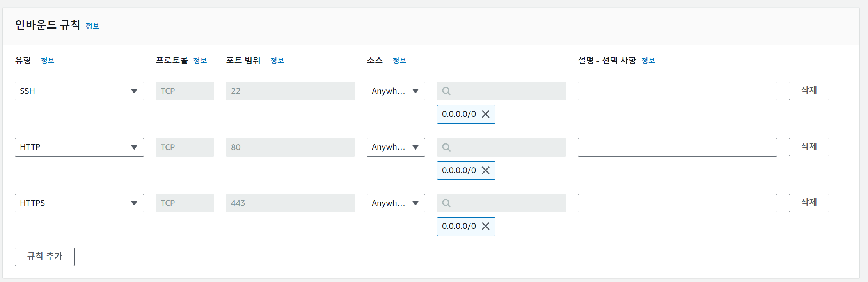The width and height of the screenshot is (868, 282).
Task: Open 정보 link next to 프로토콜
Action: click(200, 61)
